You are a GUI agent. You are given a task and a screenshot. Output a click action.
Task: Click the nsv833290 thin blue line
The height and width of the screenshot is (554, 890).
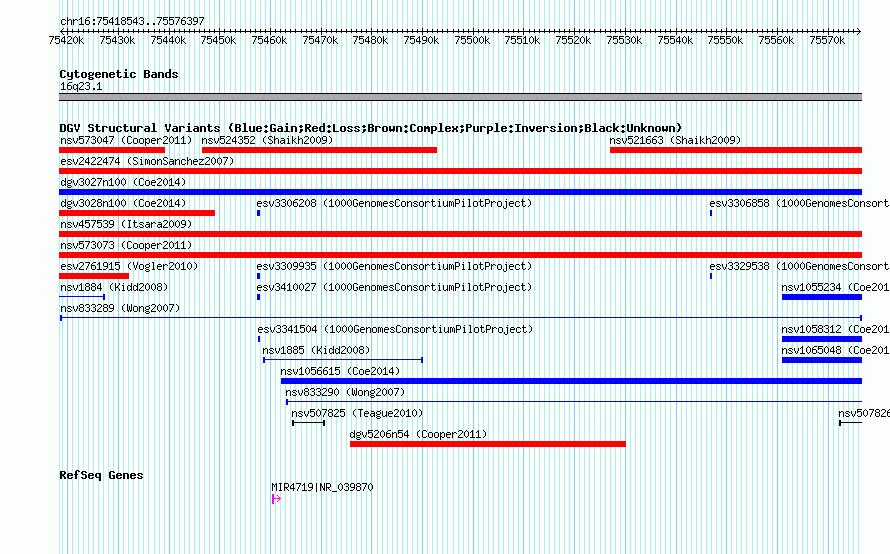tap(574, 402)
